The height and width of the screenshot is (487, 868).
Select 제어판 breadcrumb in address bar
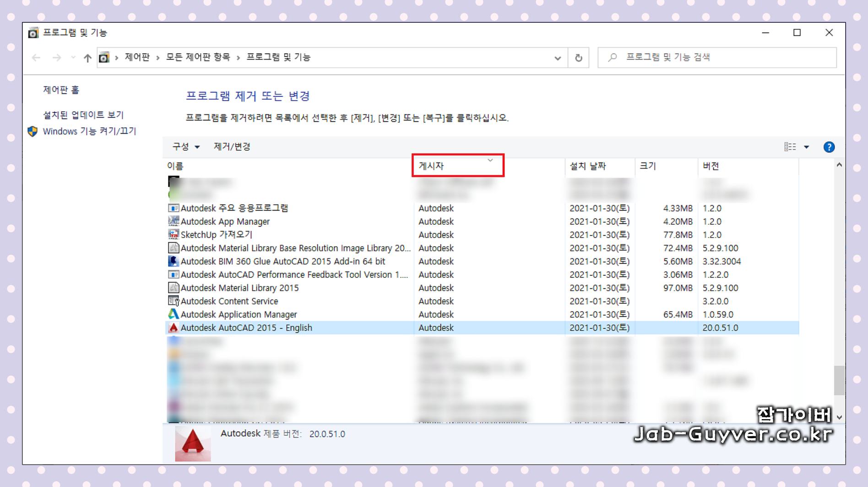137,57
